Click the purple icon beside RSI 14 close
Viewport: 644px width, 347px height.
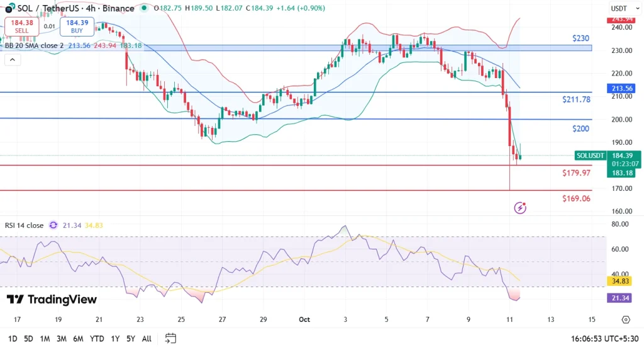(53, 225)
